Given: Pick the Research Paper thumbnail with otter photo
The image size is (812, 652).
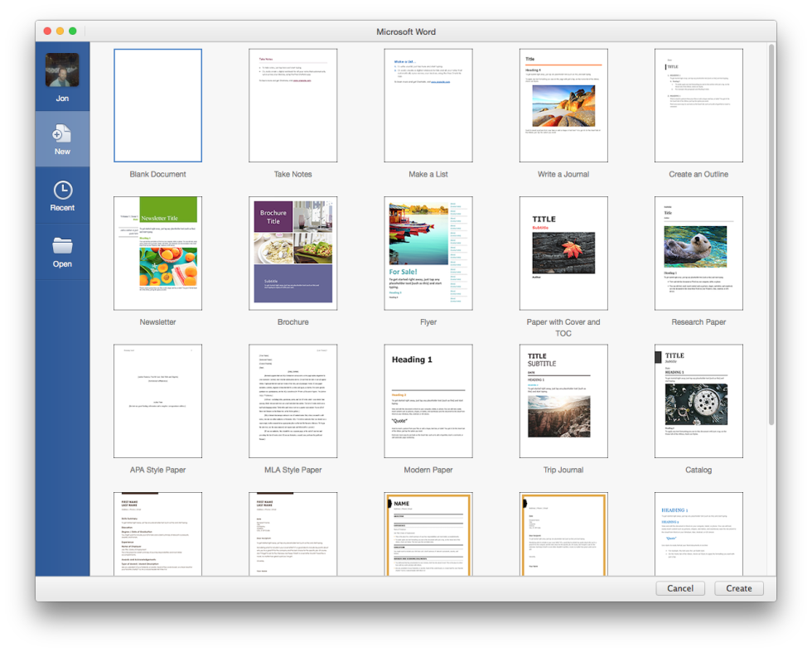Looking at the screenshot, I should pos(698,254).
